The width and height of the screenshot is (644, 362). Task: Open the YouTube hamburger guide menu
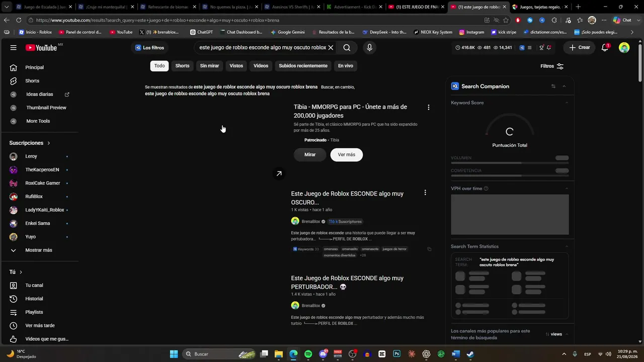point(14,48)
